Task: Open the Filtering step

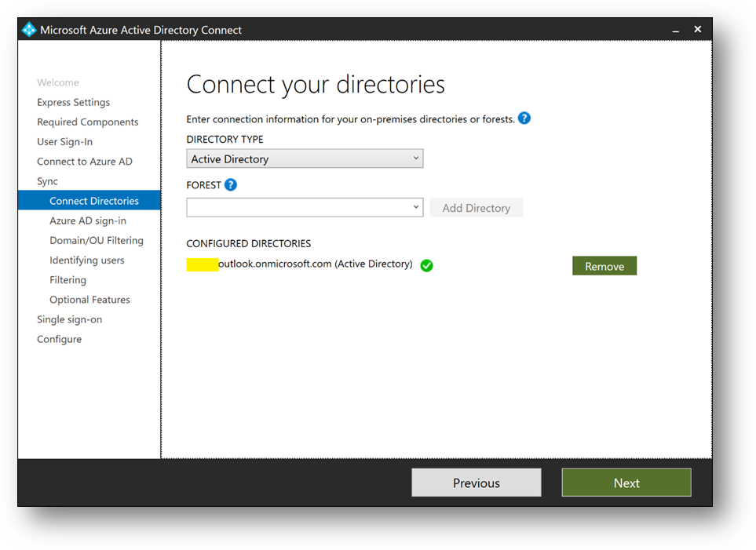Action: [x=68, y=280]
